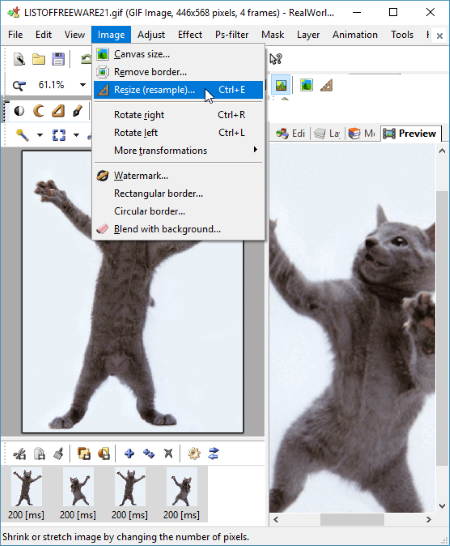Select Resize (resample)... menu entry
Viewport: 450px width, 546px height.
point(178,90)
